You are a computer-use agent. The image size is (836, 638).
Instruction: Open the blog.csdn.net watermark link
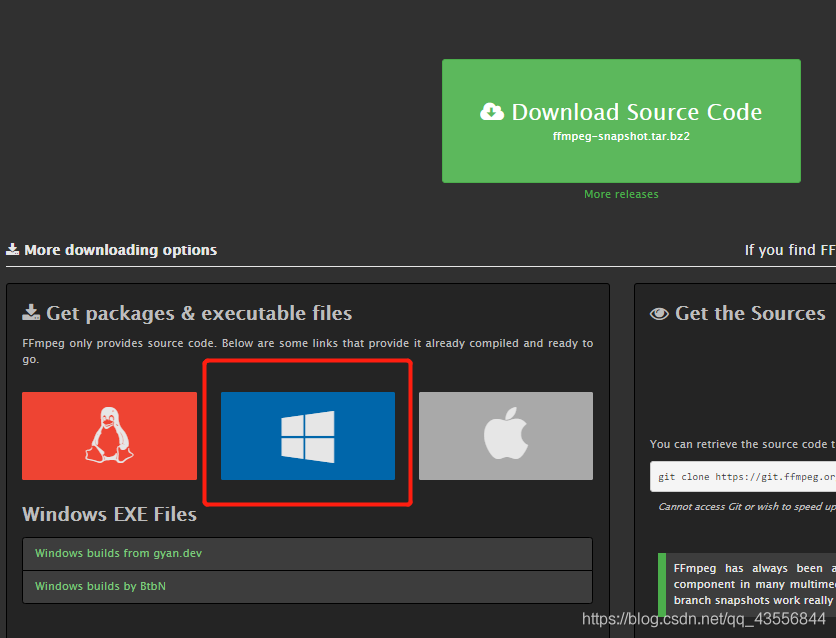(x=703, y=619)
